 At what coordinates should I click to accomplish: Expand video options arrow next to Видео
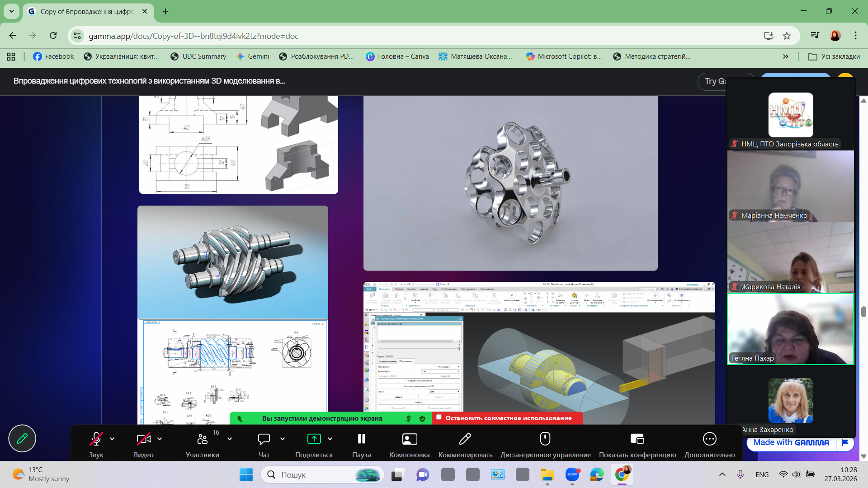(160, 439)
